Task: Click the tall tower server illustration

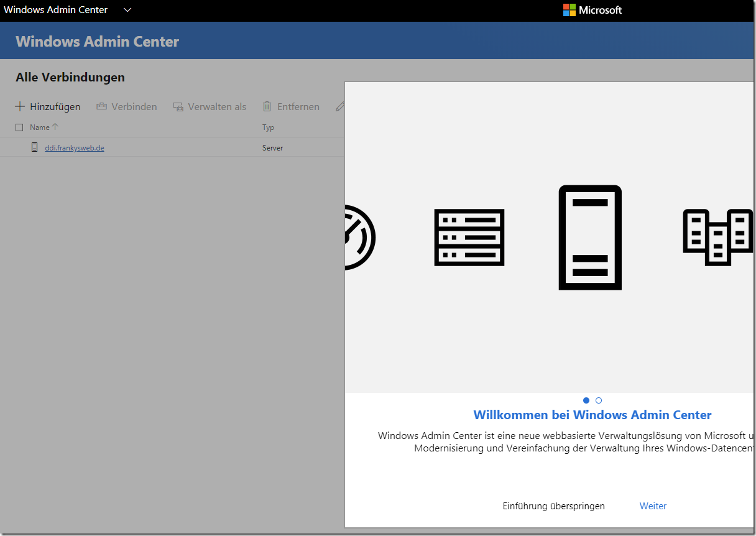Action: (590, 238)
